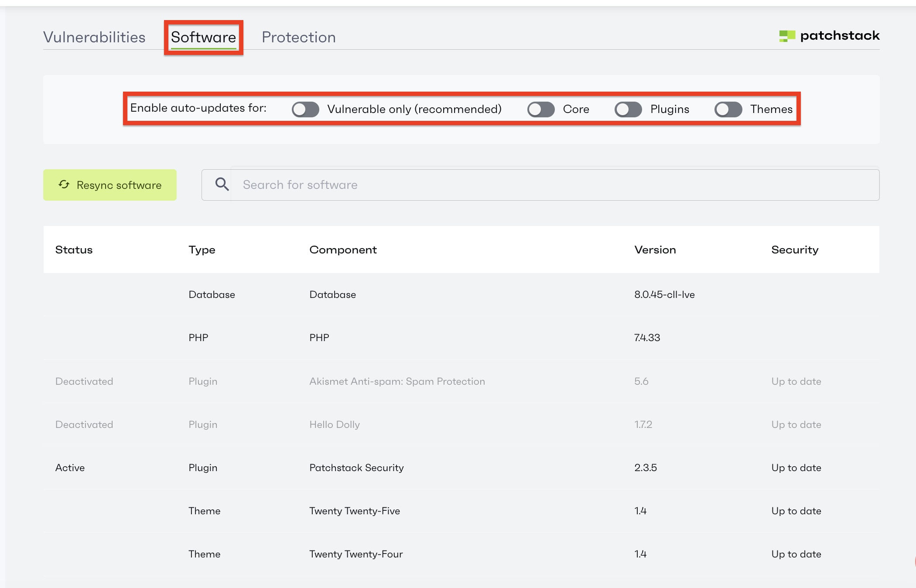The image size is (916, 588).
Task: Select the Twenty Twenty-Five theme row
Action: pyautogui.click(x=355, y=511)
